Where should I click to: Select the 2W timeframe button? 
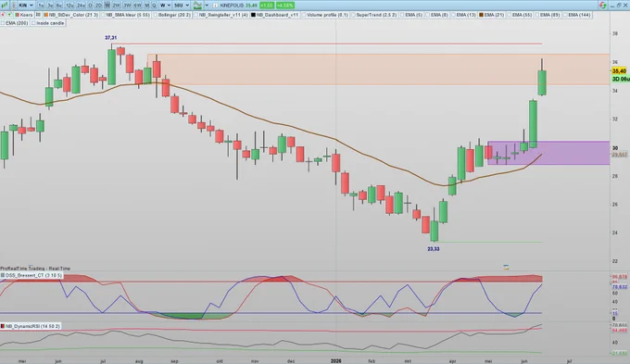click(116, 6)
